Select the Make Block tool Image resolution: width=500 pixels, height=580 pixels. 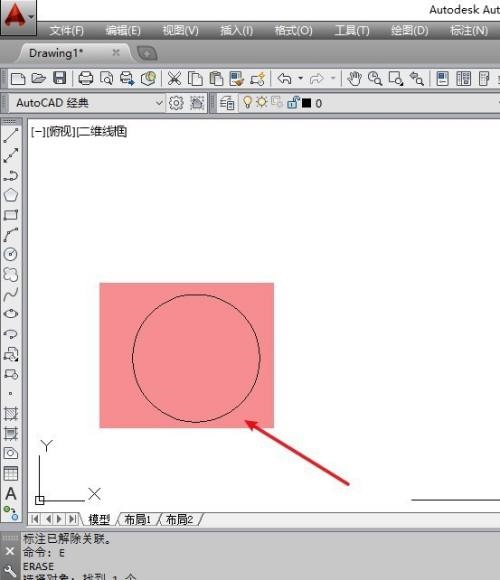point(11,374)
